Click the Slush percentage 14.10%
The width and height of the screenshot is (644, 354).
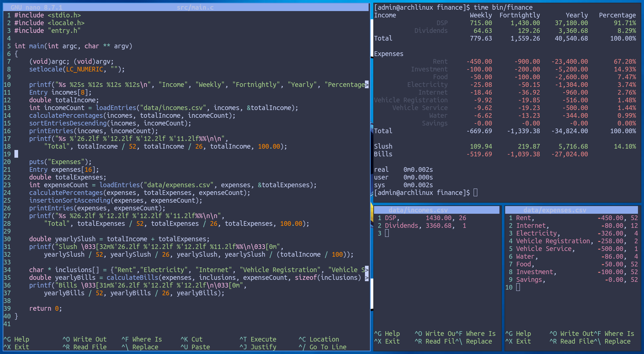pyautogui.click(x=625, y=146)
